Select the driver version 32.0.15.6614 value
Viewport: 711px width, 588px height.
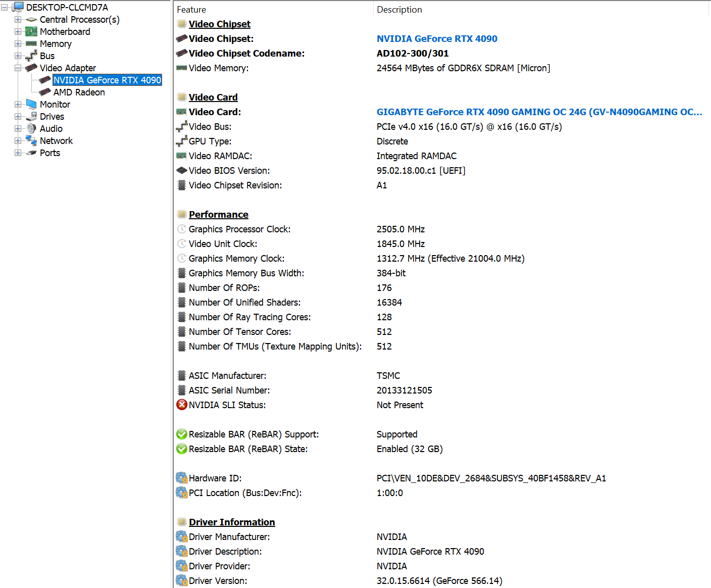(x=439, y=581)
